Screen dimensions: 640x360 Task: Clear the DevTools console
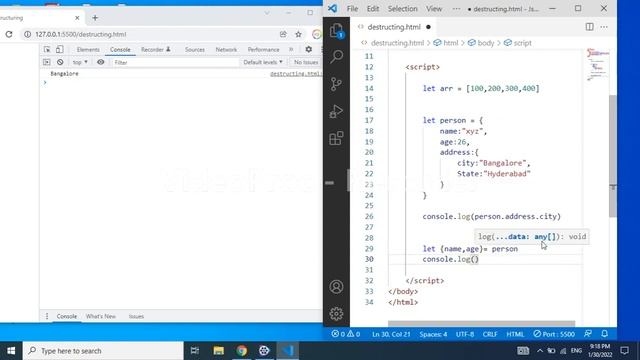point(60,62)
